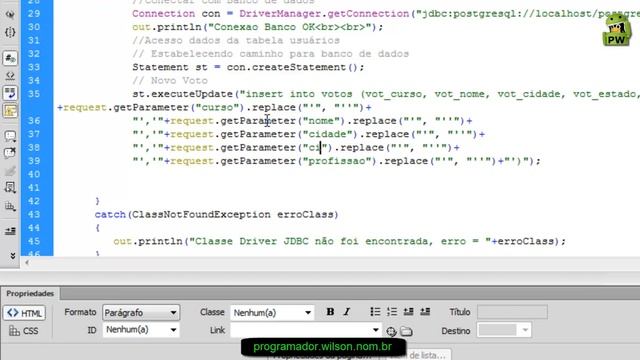Click the "profissao" parameter string on line 39
Image resolution: width=640 pixels, height=360 pixels.
click(337, 161)
